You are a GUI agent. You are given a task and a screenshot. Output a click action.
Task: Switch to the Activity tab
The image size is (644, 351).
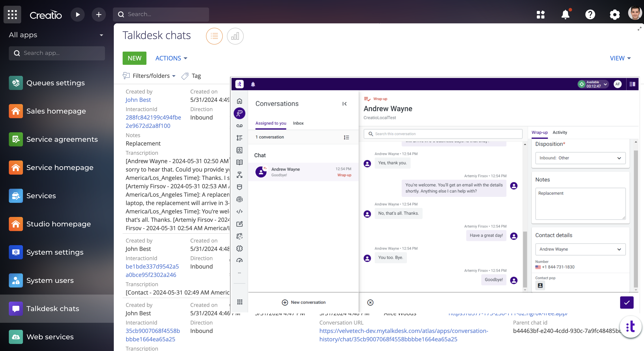point(560,133)
